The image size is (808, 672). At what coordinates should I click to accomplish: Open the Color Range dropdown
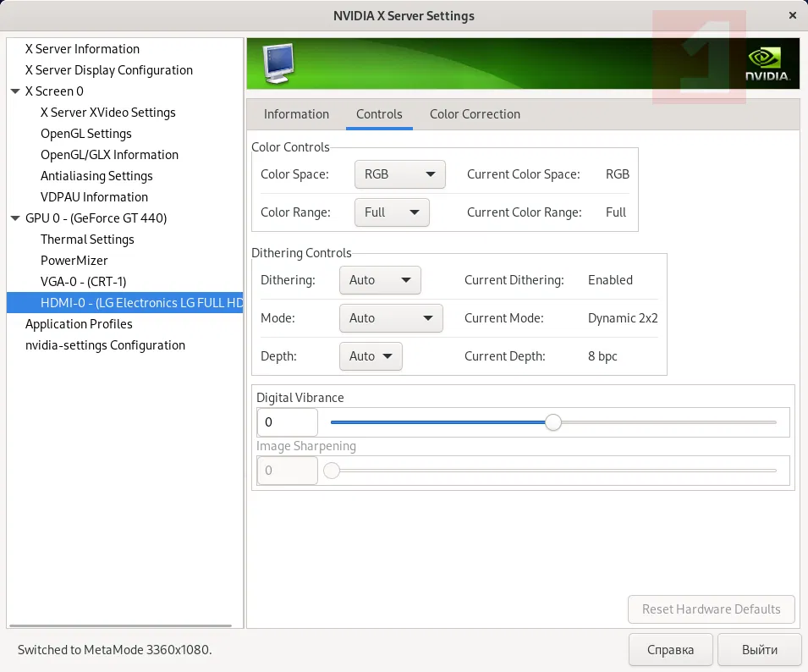click(x=392, y=212)
